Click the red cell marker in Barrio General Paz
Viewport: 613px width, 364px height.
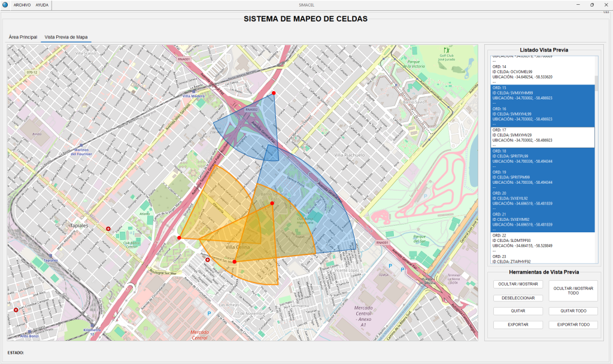[272, 204]
